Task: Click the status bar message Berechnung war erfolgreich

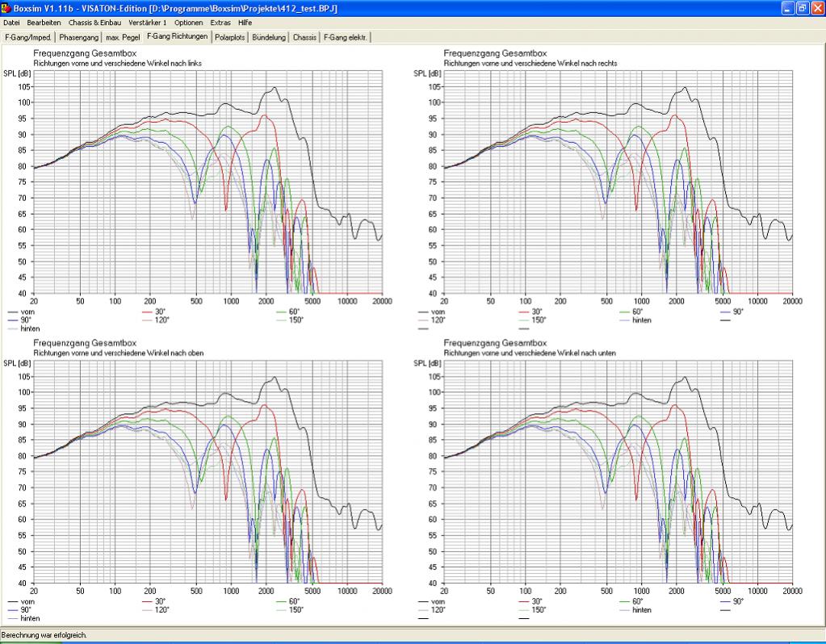Action: (x=45, y=635)
